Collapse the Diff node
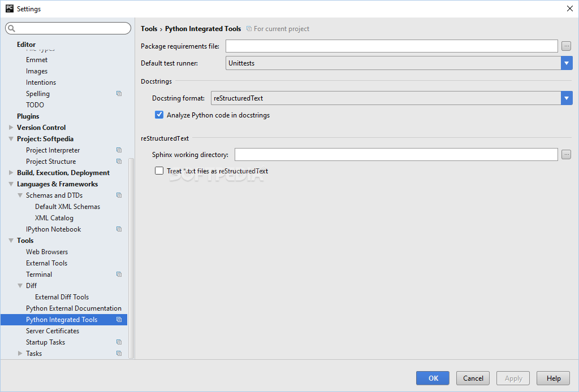The height and width of the screenshot is (392, 579). point(20,286)
